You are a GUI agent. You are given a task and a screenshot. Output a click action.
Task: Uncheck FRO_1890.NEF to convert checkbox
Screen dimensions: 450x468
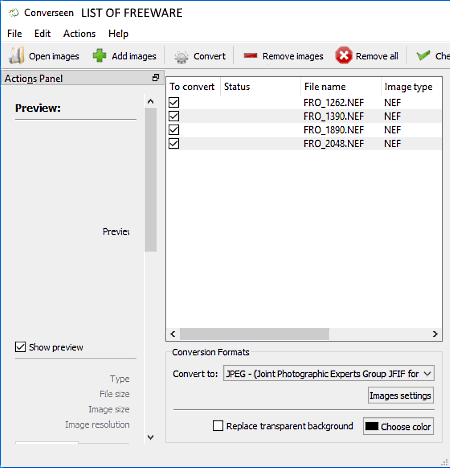174,130
